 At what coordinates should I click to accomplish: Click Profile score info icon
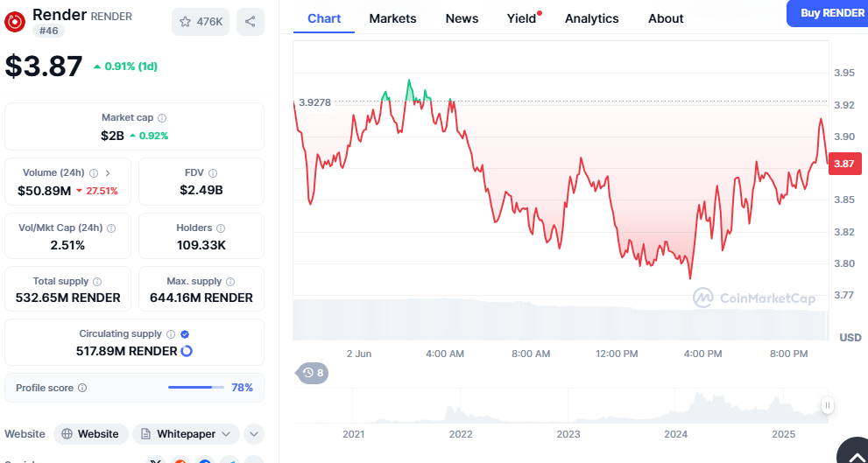(82, 388)
